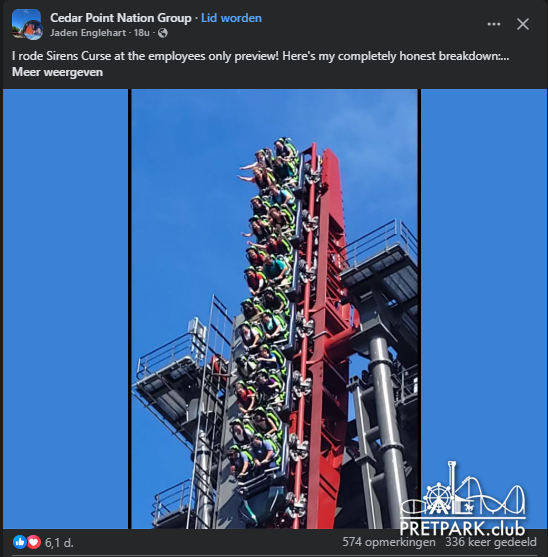The height and width of the screenshot is (557, 548).
Task: Click the Cedar Point Nation Group avatar
Action: click(x=27, y=24)
